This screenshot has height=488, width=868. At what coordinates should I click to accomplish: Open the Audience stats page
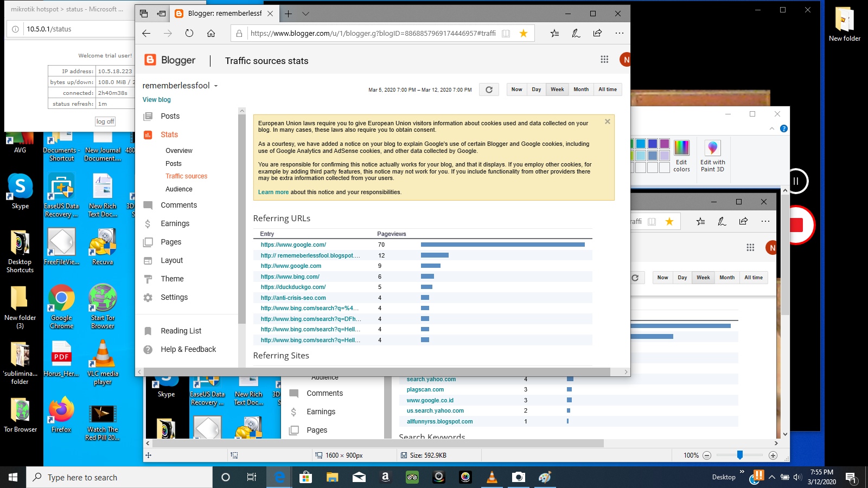[179, 189]
